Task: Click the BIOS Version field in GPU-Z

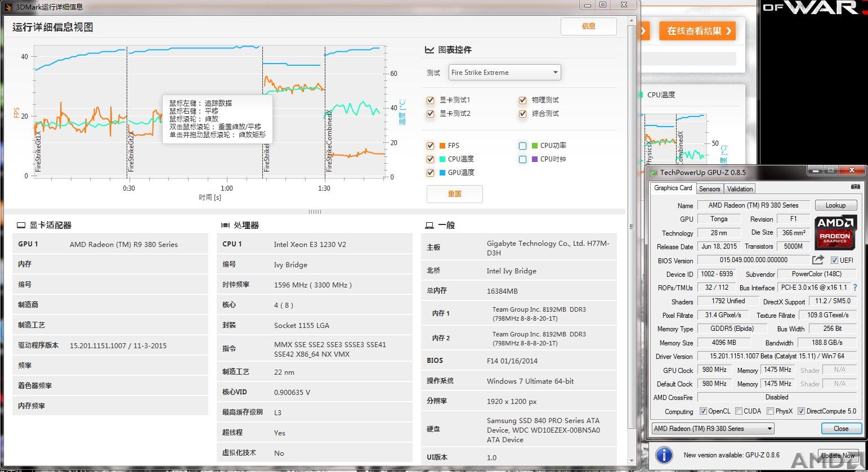Action: (x=753, y=260)
